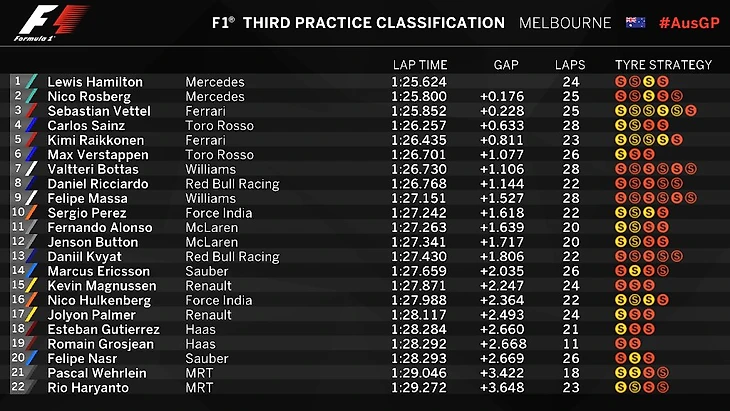Click Max Verstappen's first yellow tyre icon

point(621,155)
